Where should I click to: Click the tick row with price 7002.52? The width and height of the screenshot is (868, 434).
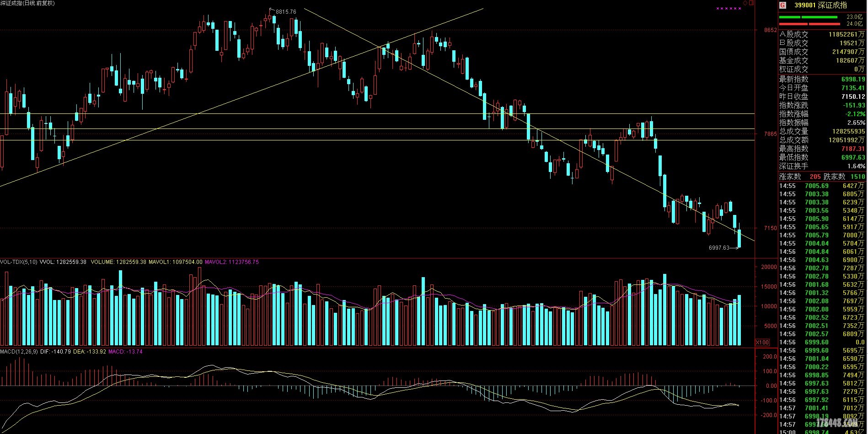tap(822, 317)
